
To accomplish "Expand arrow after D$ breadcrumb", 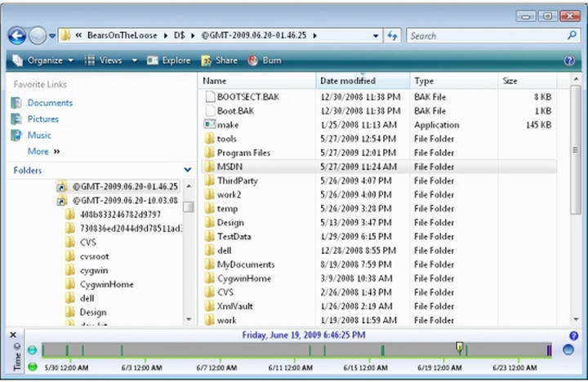I will pos(193,36).
